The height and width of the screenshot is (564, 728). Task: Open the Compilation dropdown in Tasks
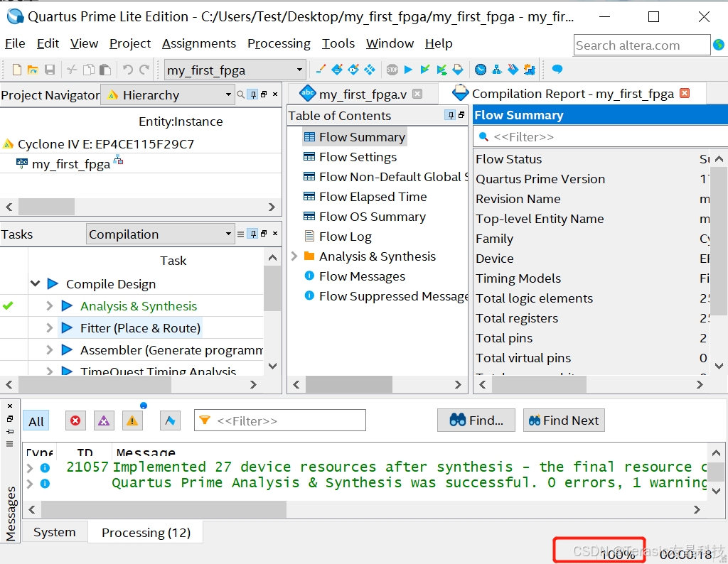(160, 234)
